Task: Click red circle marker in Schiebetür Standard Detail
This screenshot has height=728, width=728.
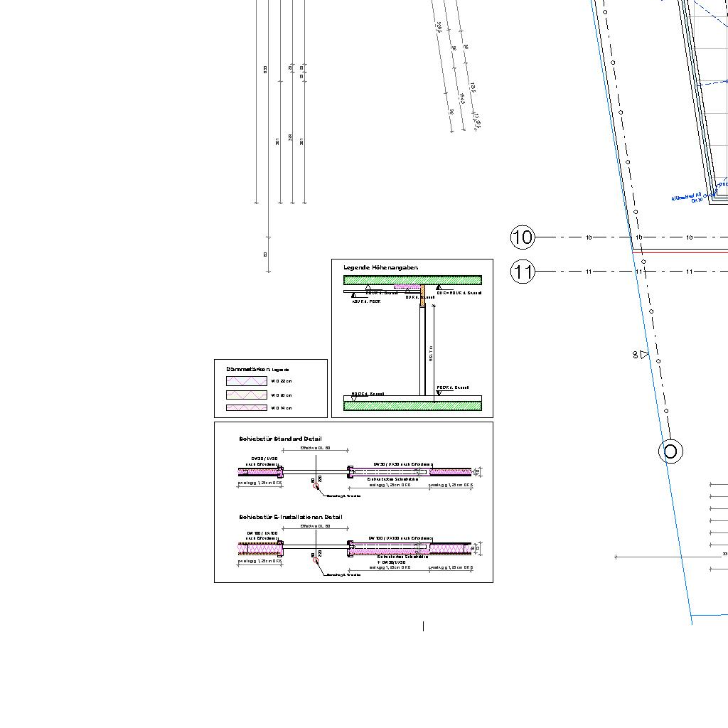Action: [x=316, y=486]
